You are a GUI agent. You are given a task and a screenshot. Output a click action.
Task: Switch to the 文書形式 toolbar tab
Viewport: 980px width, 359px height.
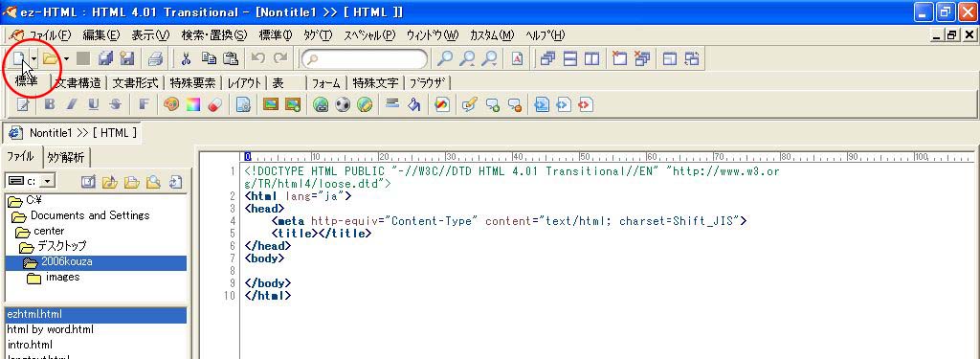[136, 83]
